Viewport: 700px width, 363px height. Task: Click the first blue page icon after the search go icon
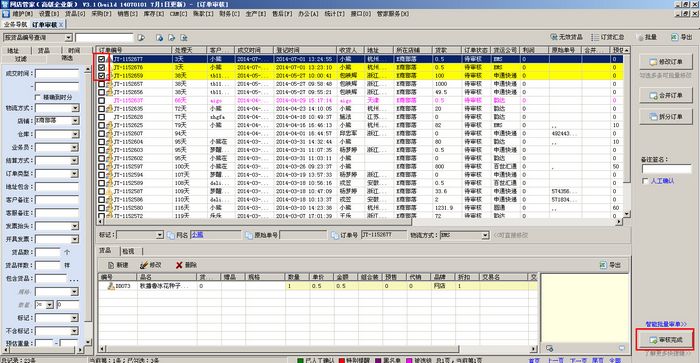coord(159,38)
